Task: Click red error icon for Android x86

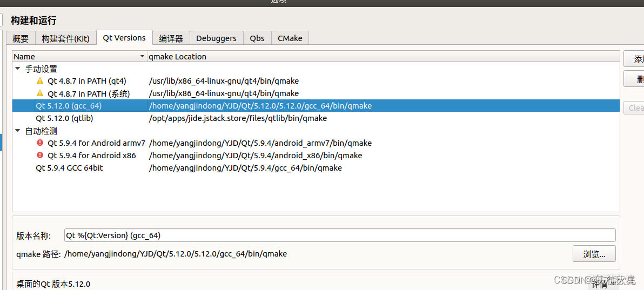Action: (40, 156)
